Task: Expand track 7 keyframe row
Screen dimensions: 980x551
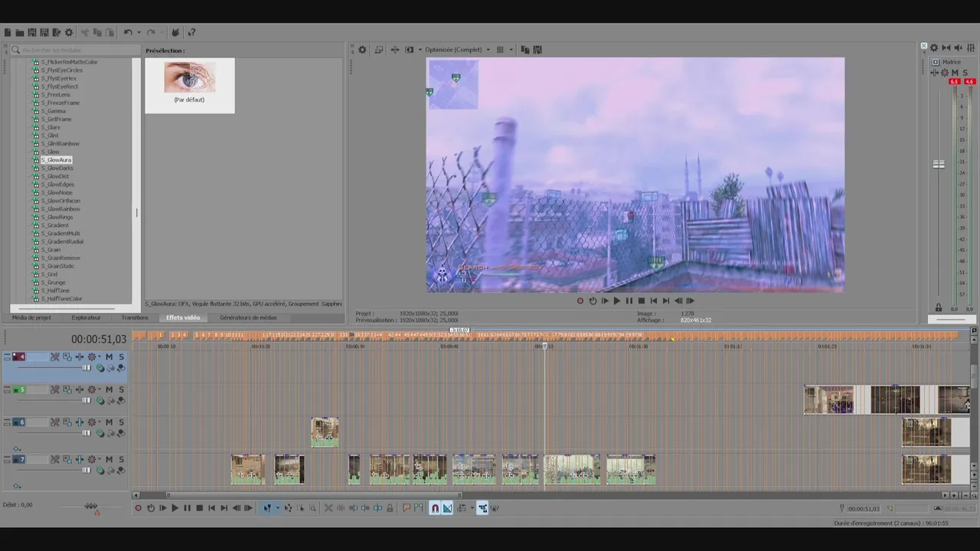Action: point(17,486)
